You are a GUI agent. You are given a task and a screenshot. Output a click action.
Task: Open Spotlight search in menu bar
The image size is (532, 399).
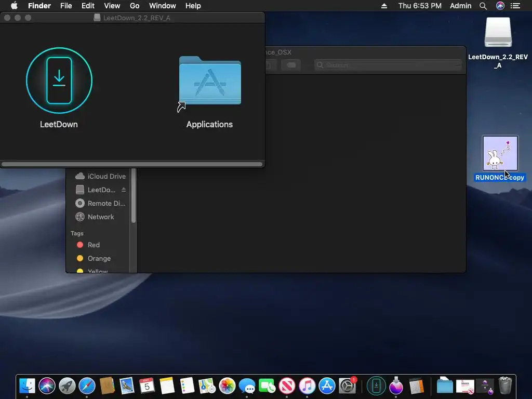(x=483, y=6)
